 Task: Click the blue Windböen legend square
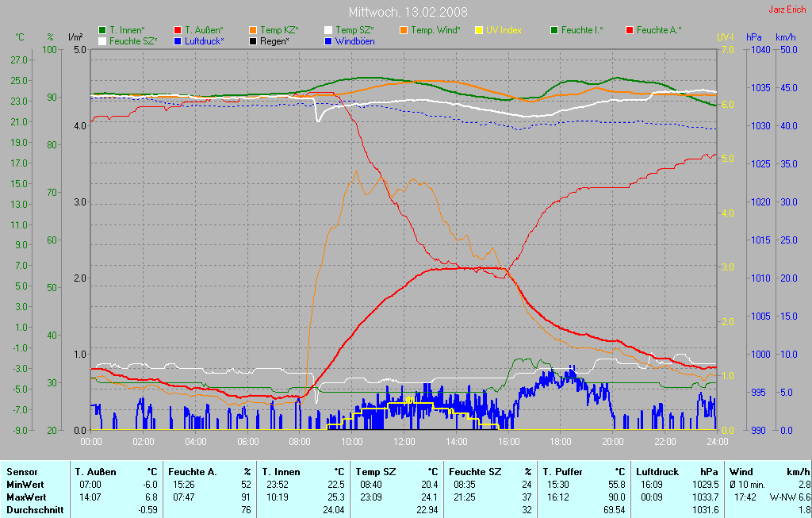click(328, 40)
